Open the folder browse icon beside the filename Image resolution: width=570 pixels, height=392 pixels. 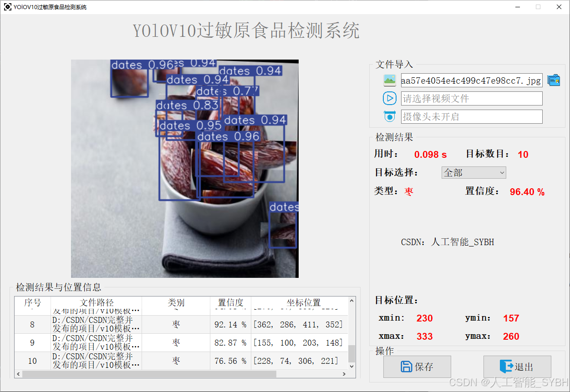[554, 80]
